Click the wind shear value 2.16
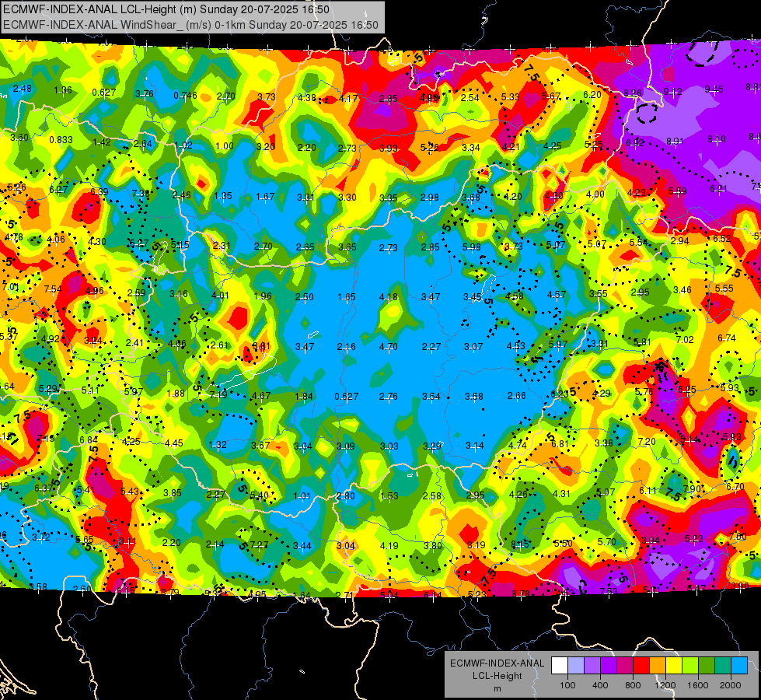Viewport: 761px width, 700px height. click(x=347, y=347)
